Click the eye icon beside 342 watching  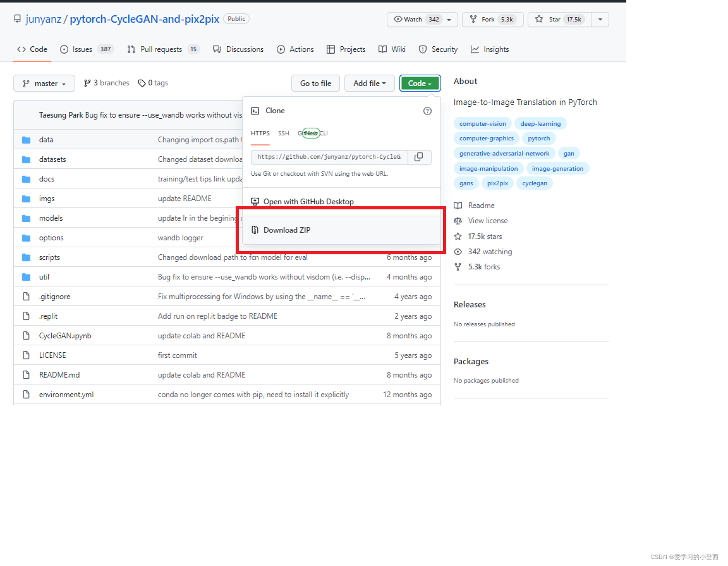(458, 252)
